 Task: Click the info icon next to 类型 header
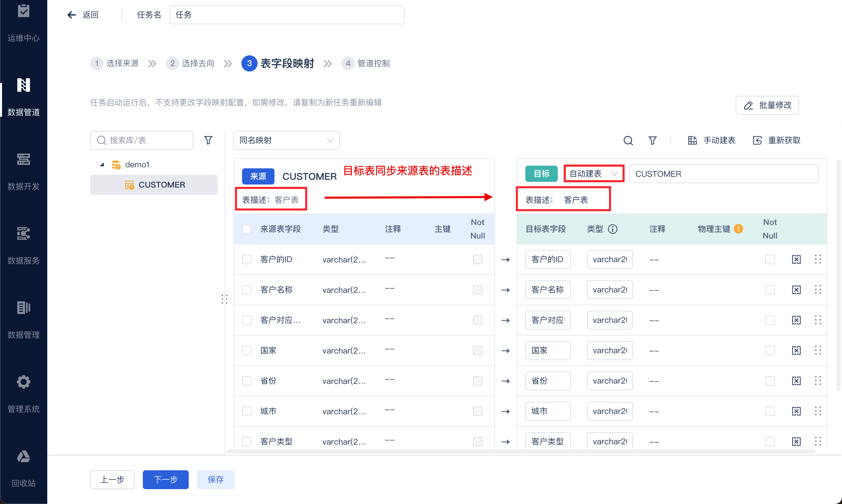point(613,229)
